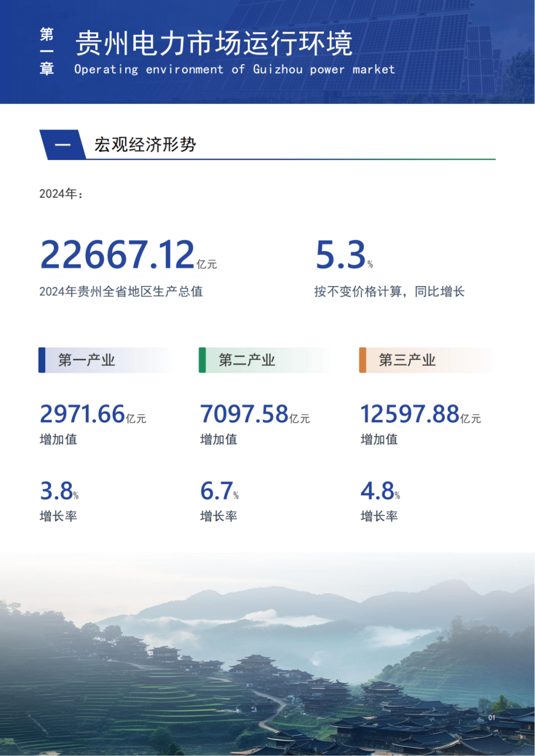The image size is (535, 756).
Task: Click the caption 2024年贵州全省地区生产总值
Action: coord(121,292)
